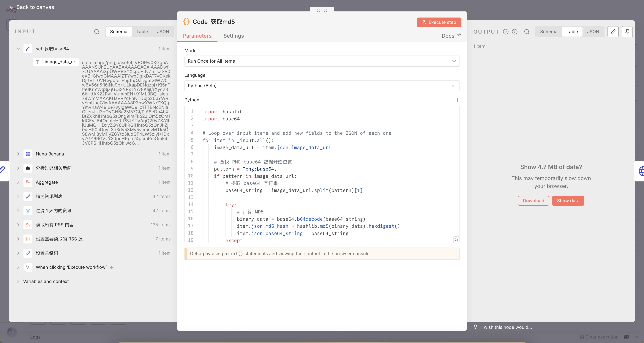Switch output view to JSON
This screenshot has height=343, width=644.
pyautogui.click(x=593, y=32)
